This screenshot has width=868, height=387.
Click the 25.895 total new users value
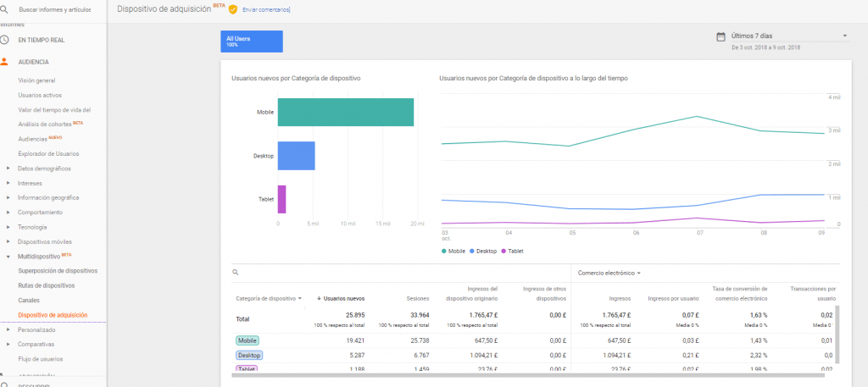[353, 314]
